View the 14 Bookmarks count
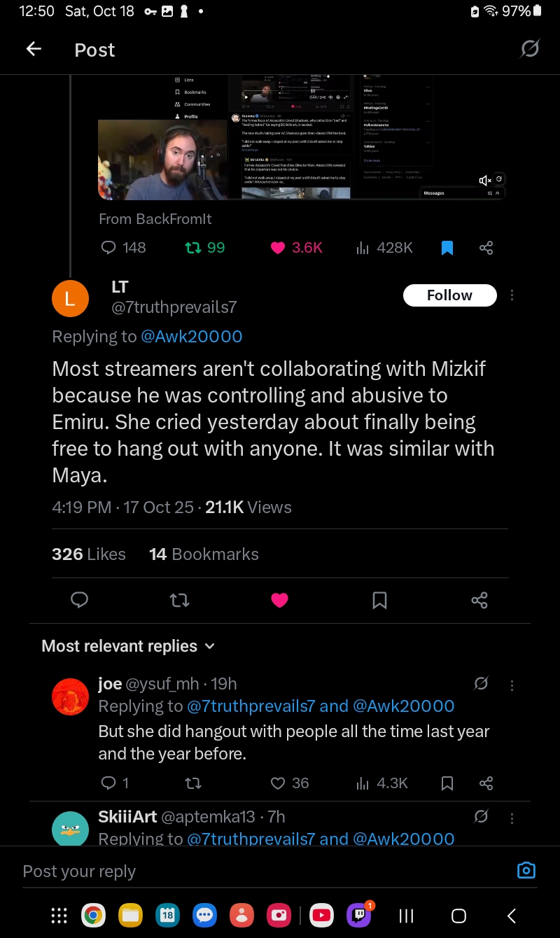This screenshot has height=938, width=560. (x=204, y=554)
